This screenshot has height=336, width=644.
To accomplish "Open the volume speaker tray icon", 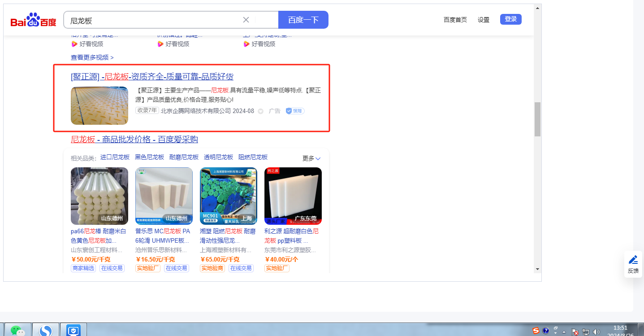I will click(596, 332).
